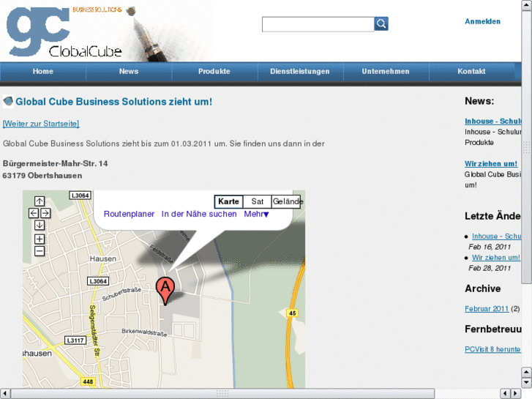Pan the map right with arrow control
The height and width of the screenshot is (399, 532).
(x=45, y=213)
